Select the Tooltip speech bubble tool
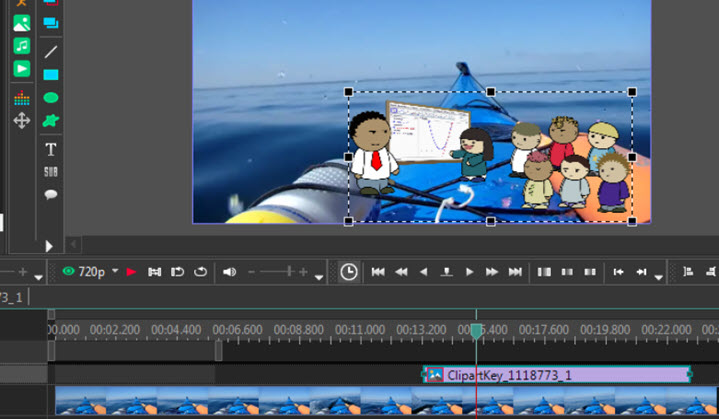This screenshot has height=419, width=719. pyautogui.click(x=50, y=194)
